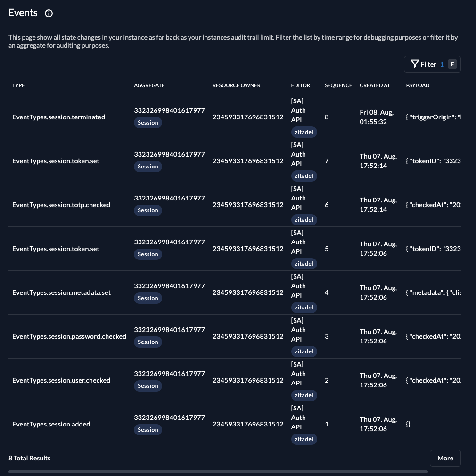476x476 pixels.
Task: Load additional events with More button
Action: (445, 458)
